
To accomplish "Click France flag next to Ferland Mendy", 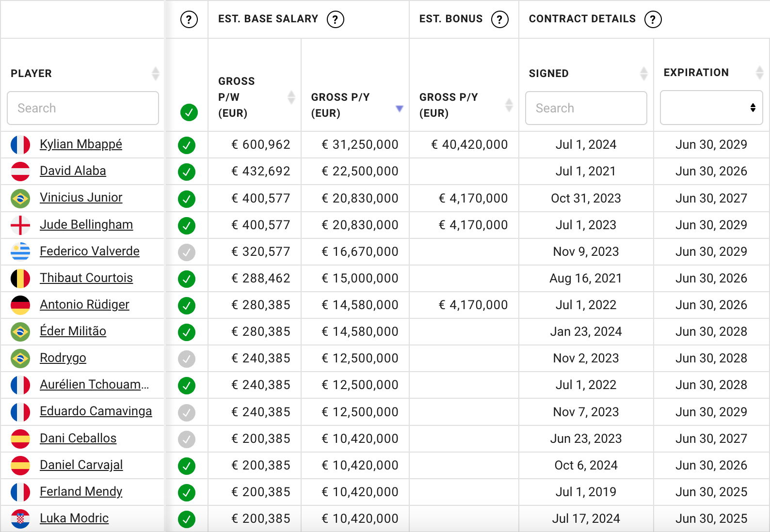I will tap(20, 492).
